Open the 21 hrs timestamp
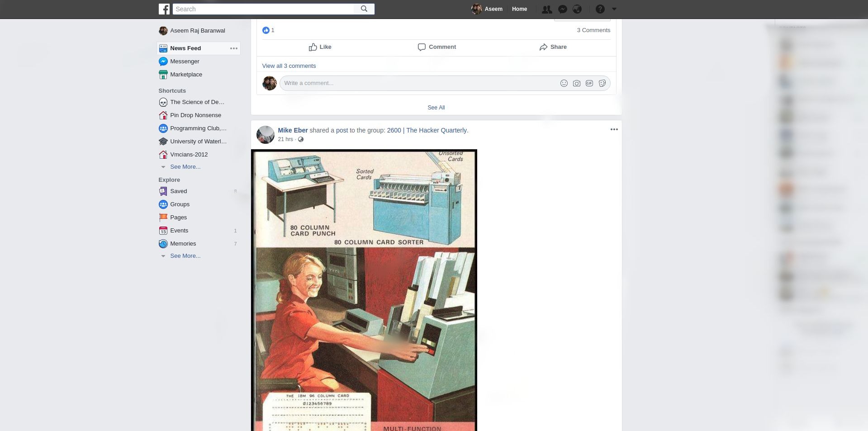868x431 pixels. pos(285,139)
